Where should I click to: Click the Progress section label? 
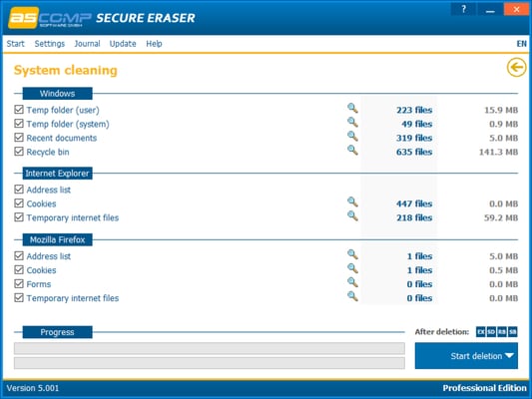57,332
